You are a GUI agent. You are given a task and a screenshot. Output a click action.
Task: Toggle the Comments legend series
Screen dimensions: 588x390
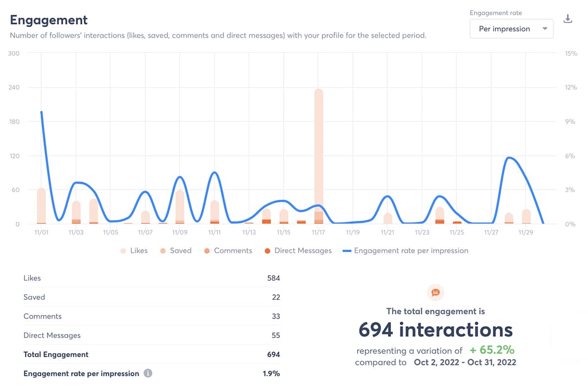(228, 251)
